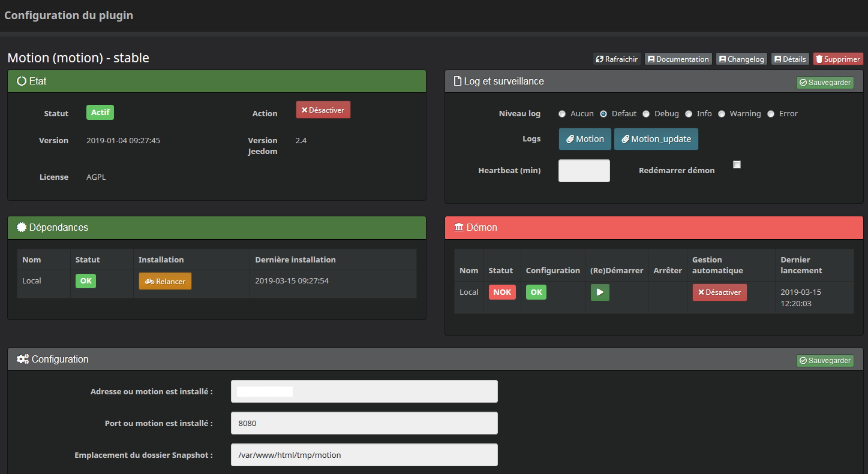Click the Configuration cogs icon

(23, 359)
